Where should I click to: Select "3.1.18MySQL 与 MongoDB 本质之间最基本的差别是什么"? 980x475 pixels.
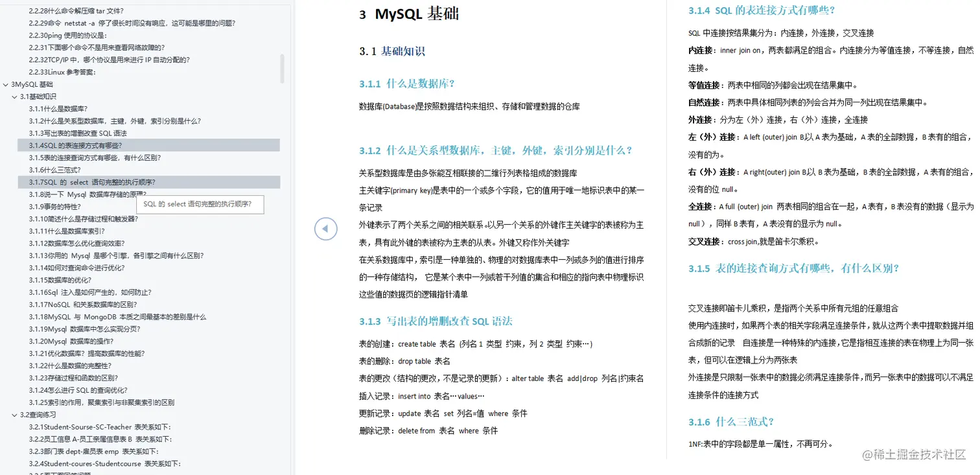[115, 317]
